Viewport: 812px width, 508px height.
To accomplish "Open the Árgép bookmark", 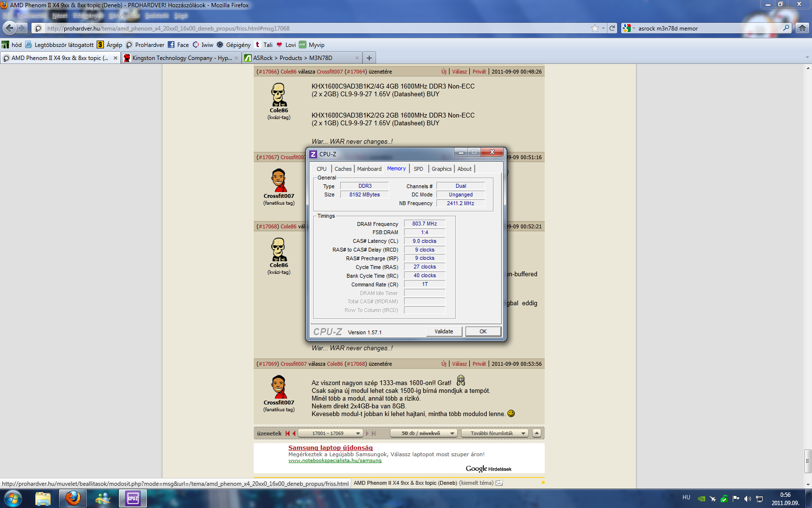I will [110, 45].
